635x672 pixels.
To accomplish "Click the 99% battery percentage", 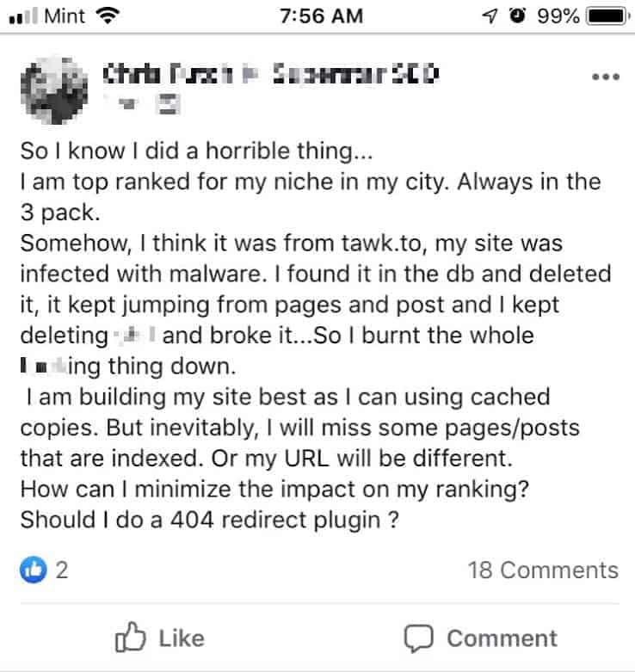I will 559,15.
